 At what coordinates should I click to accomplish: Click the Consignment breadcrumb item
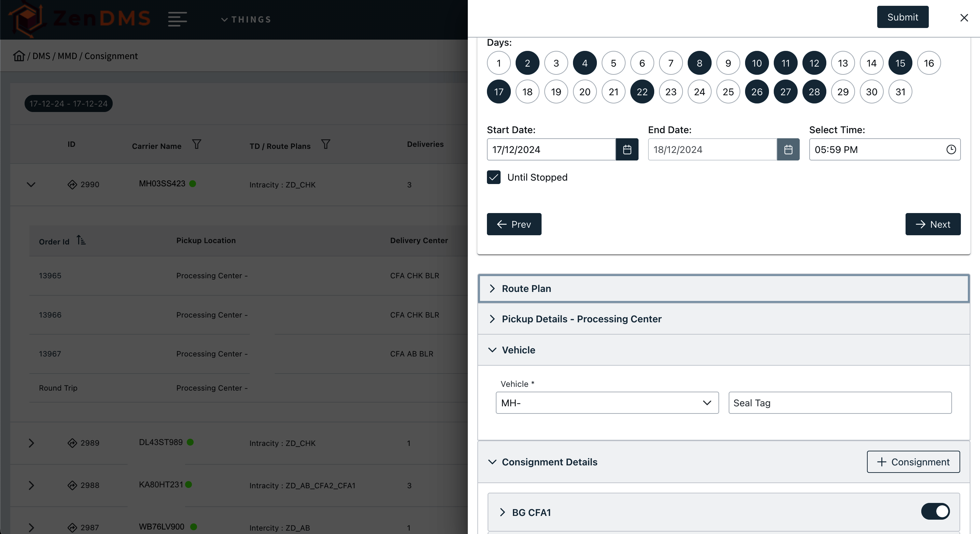pos(111,56)
